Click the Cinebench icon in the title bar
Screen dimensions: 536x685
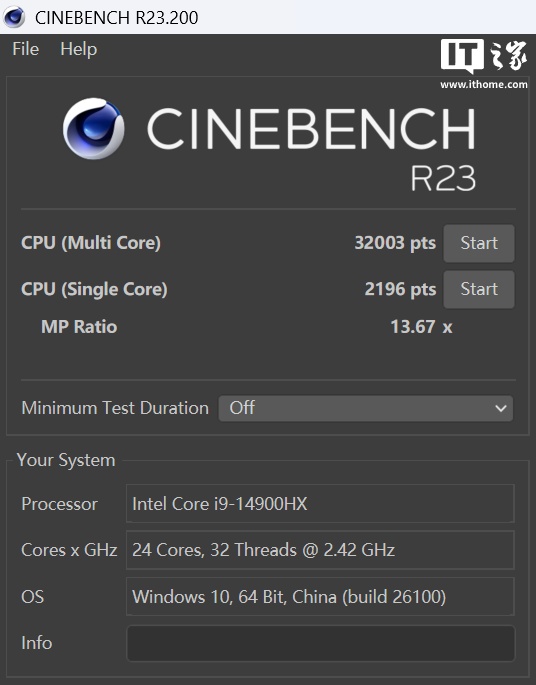tap(14, 17)
